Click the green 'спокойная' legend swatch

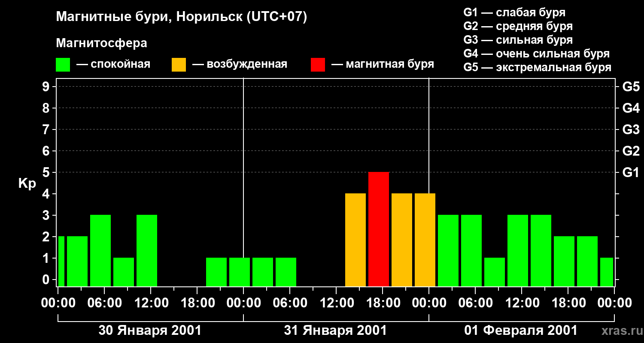[x=63, y=65]
